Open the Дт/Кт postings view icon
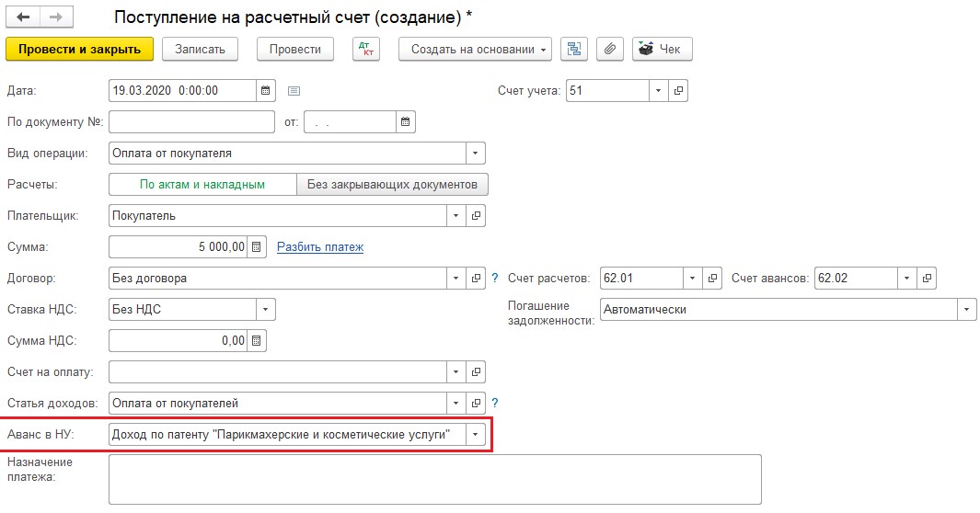This screenshot has height=513, width=980. 365,49
